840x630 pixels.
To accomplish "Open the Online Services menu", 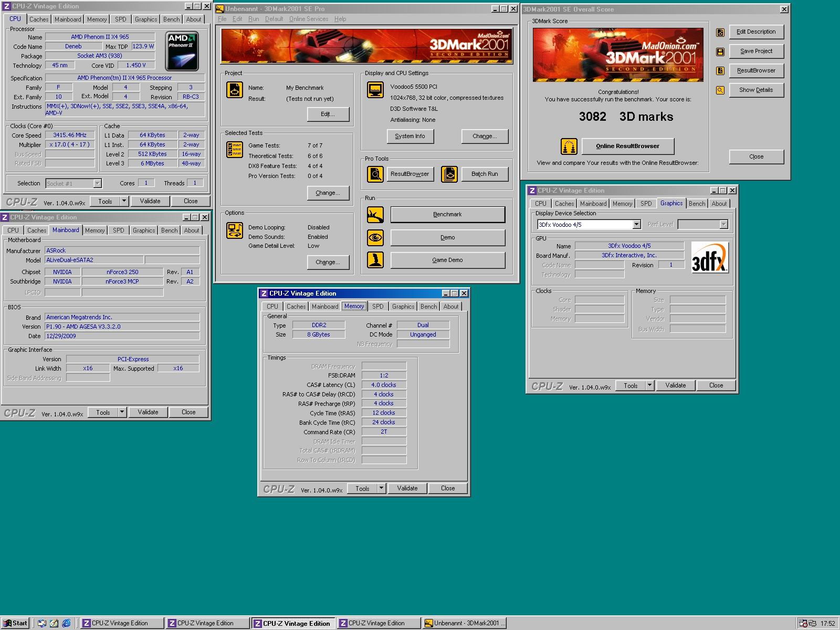I will click(309, 19).
